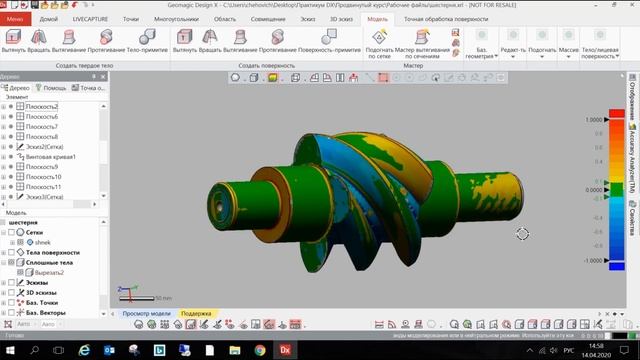Open Windows Start menu

[10, 350]
